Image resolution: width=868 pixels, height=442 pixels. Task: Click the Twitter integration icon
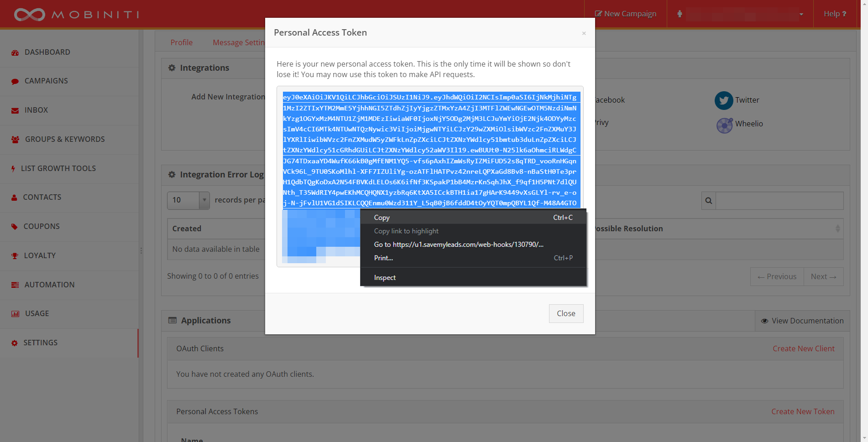coord(724,100)
